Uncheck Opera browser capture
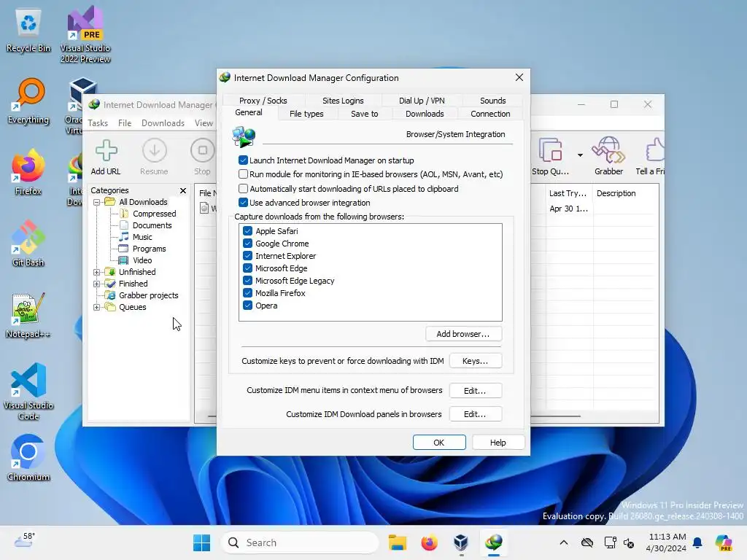The width and height of the screenshot is (747, 560). point(248,306)
